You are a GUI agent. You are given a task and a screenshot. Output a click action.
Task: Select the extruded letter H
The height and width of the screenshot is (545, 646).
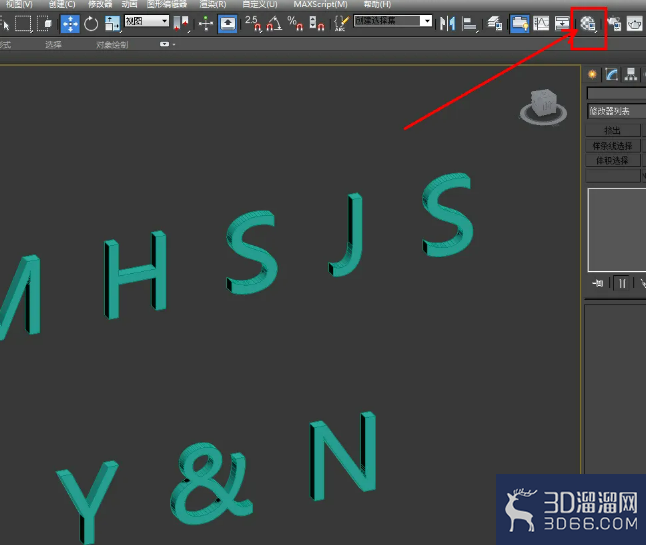click(x=136, y=275)
